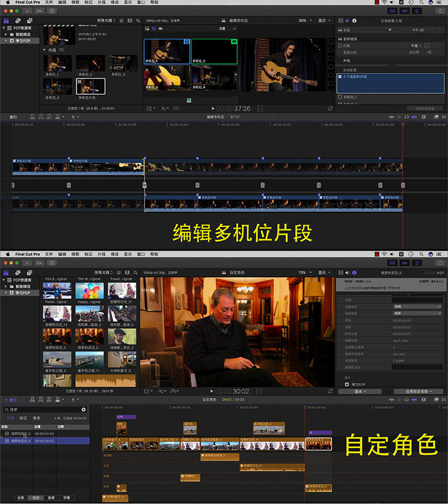Image resolution: width=448 pixels, height=504 pixels.
Task: Click 字幕 captions filter in index
Action: click(66, 497)
